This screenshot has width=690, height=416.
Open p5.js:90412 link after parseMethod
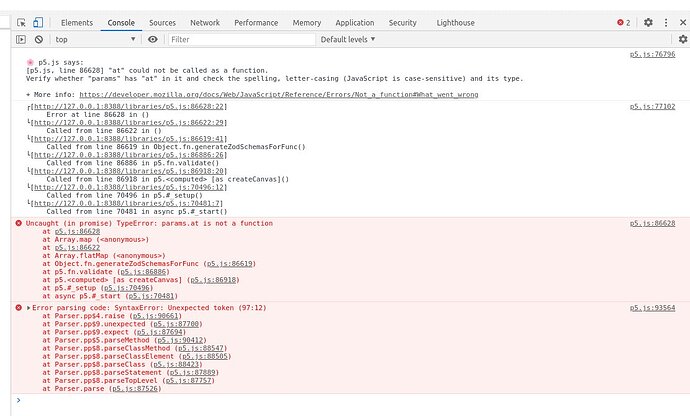point(180,340)
